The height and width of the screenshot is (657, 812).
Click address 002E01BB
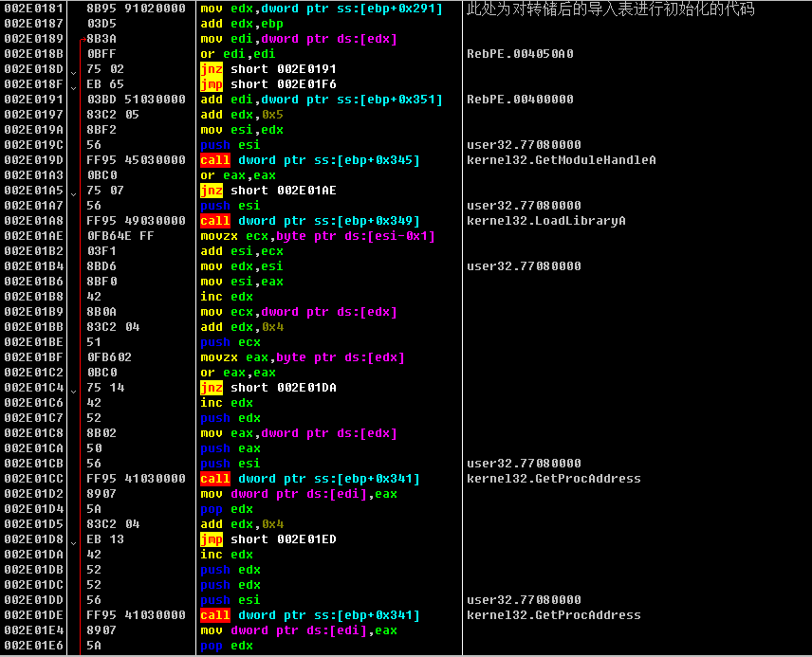click(33, 327)
